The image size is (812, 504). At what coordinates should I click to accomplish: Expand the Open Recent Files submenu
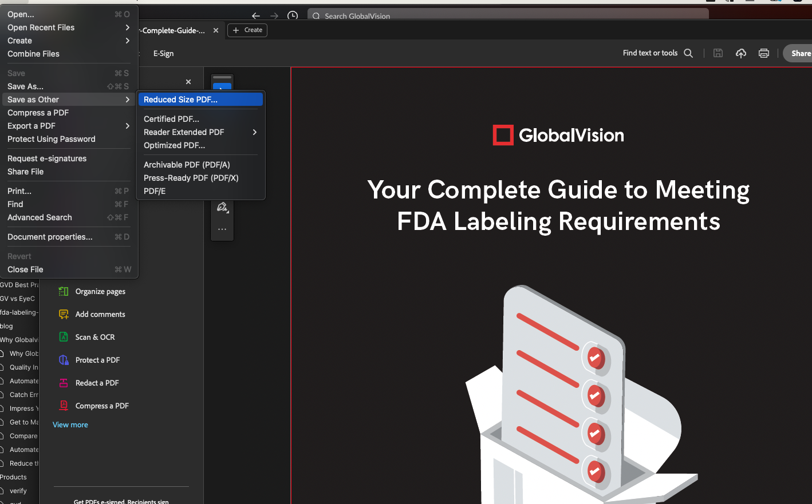click(69, 27)
